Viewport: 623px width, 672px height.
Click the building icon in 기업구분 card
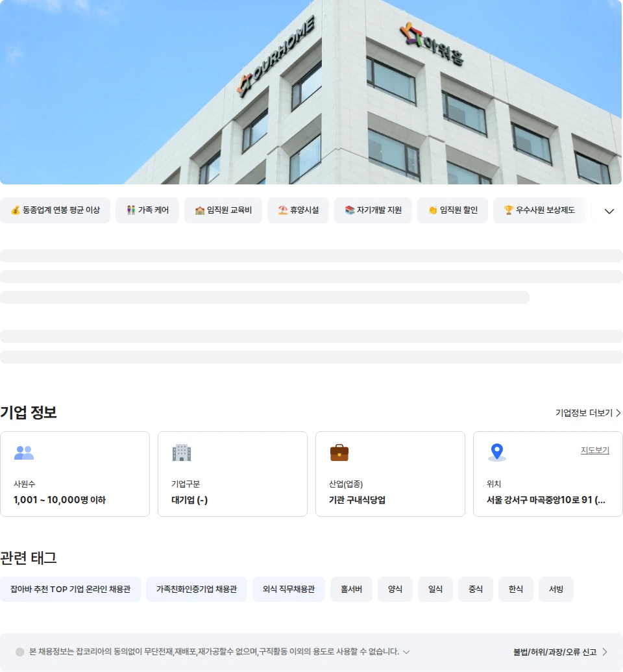[x=182, y=453]
